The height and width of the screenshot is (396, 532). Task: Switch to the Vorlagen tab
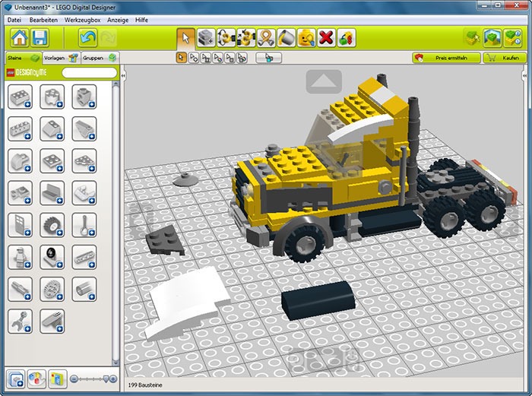[59, 57]
